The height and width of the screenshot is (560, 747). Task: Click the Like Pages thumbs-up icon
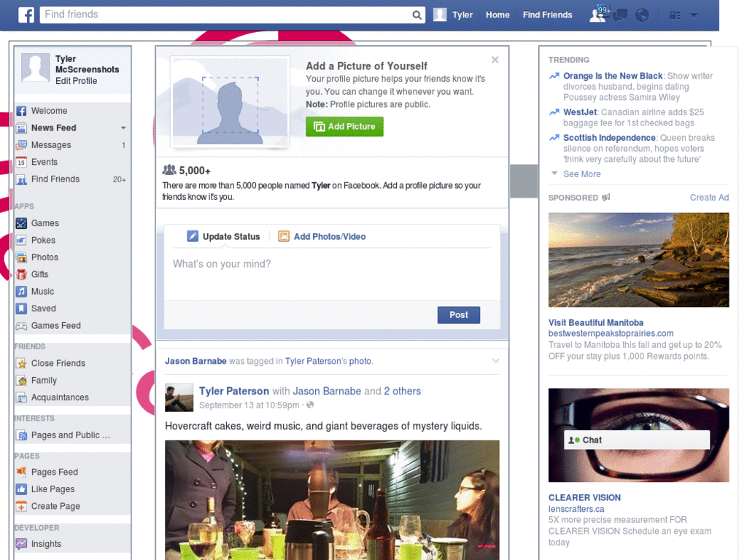(21, 489)
